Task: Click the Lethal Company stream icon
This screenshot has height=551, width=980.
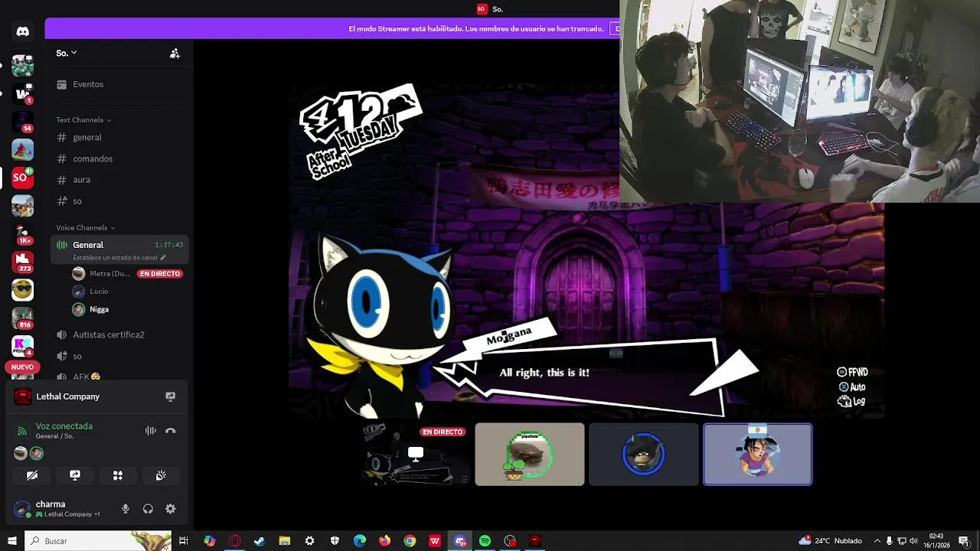Action: [171, 396]
